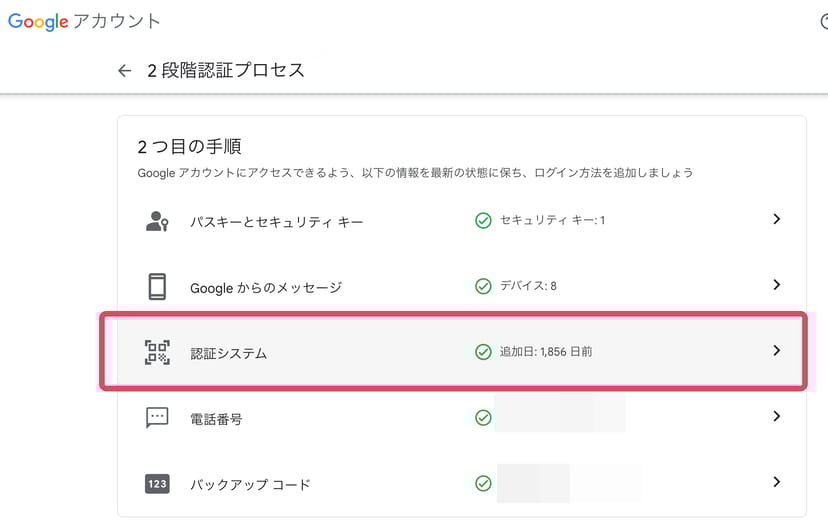The image size is (828, 529).
Task: Expand the パスキーとセキュリティ キー row chevron
Action: [777, 220]
